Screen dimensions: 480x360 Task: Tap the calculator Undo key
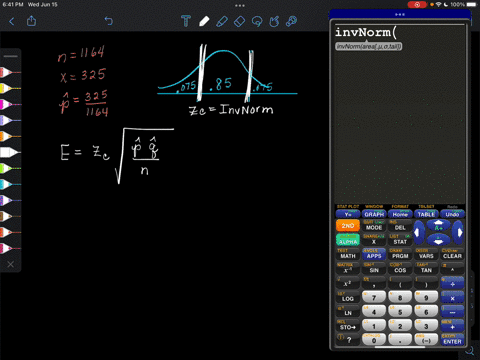452,214
